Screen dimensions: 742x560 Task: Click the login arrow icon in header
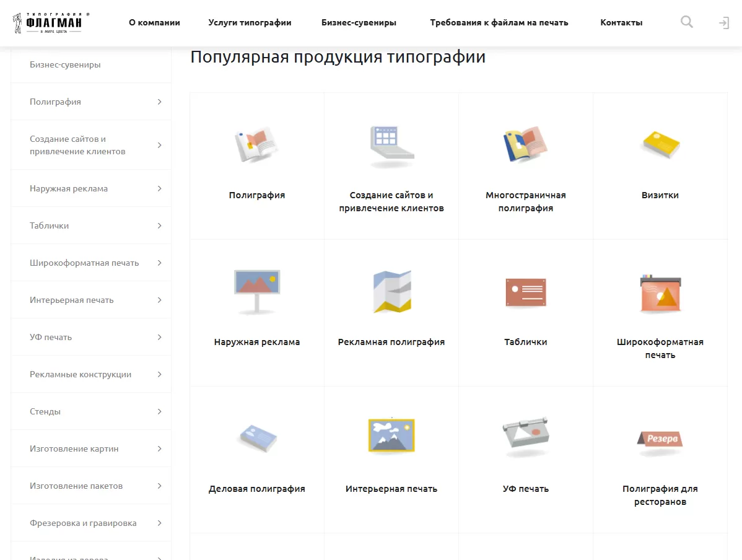tap(723, 23)
